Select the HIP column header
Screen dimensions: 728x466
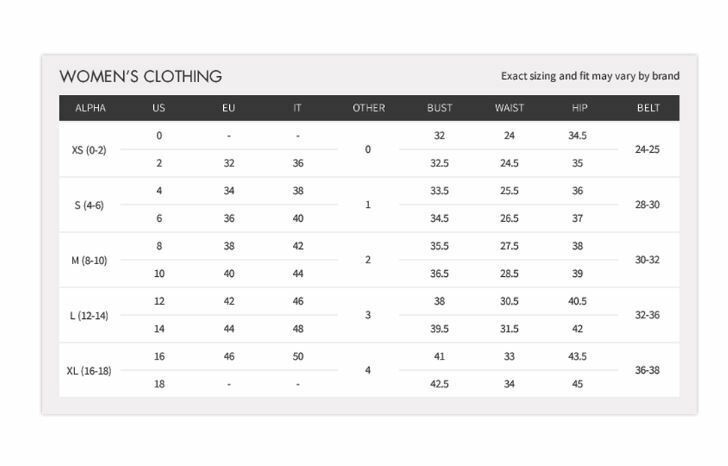(579, 108)
